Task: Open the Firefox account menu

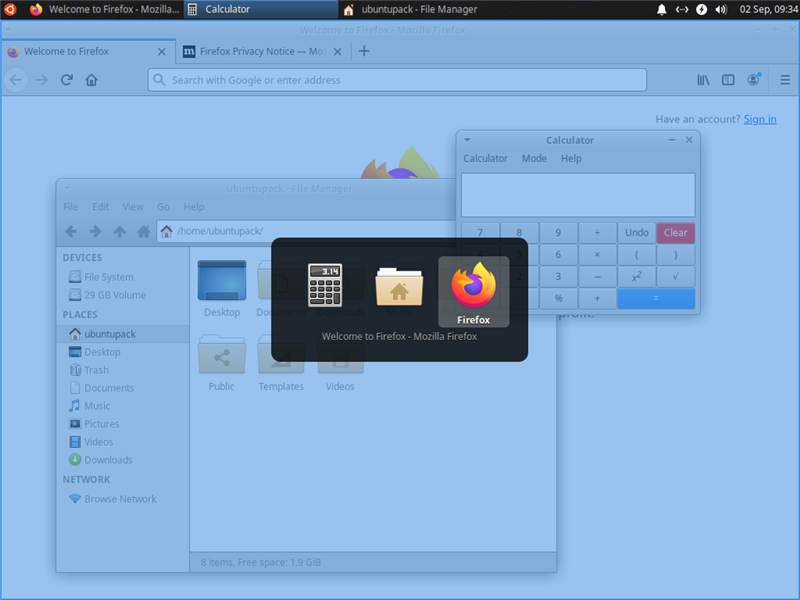Action: pyautogui.click(x=754, y=79)
